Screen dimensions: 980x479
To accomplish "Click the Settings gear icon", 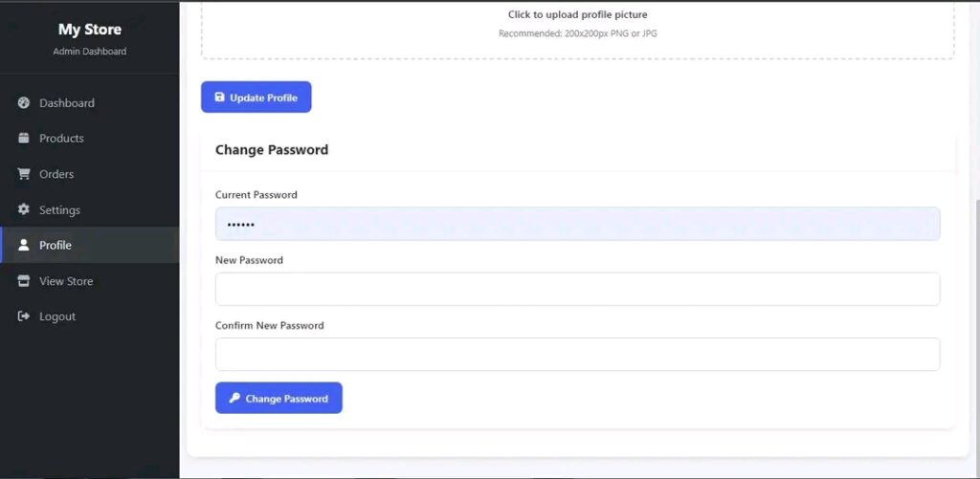I will (24, 209).
